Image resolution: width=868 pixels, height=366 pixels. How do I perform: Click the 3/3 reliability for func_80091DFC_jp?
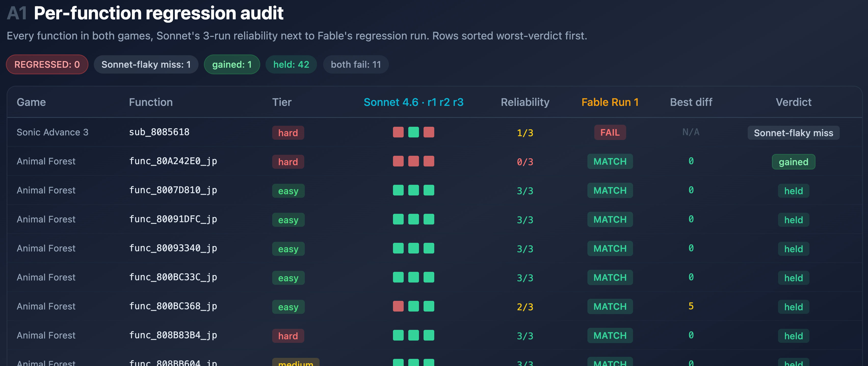pos(525,220)
